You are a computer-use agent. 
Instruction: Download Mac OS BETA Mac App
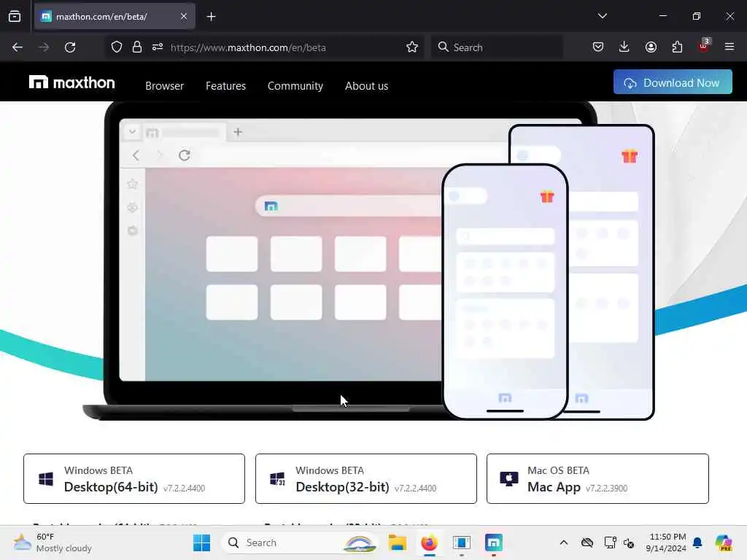click(597, 478)
